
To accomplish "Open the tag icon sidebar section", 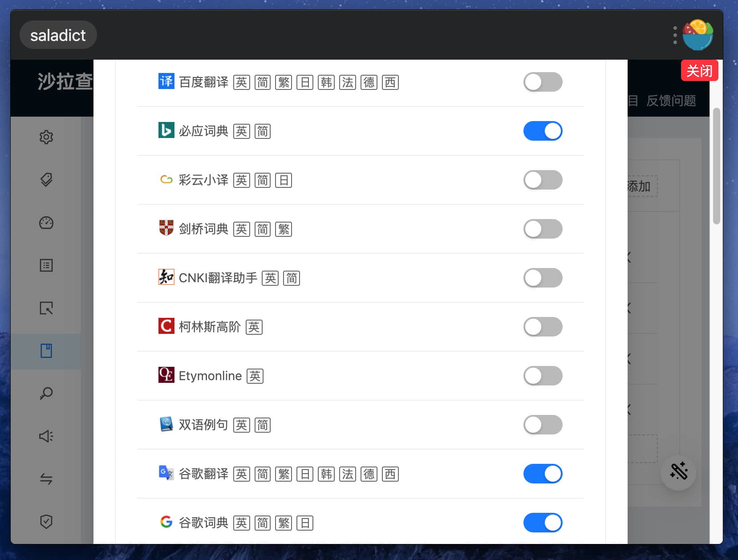I will coord(46,179).
